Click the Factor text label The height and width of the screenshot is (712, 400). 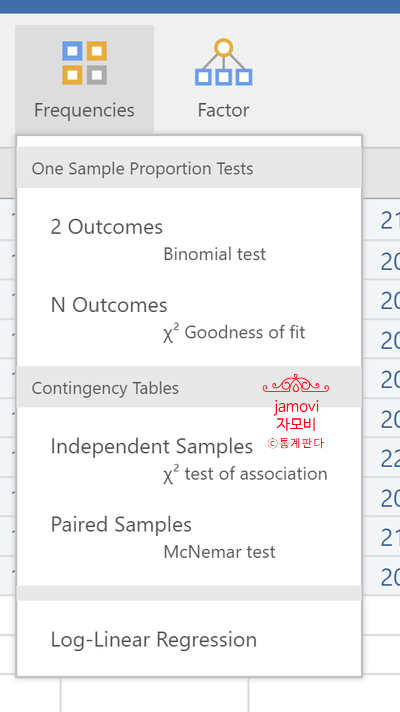tap(223, 110)
